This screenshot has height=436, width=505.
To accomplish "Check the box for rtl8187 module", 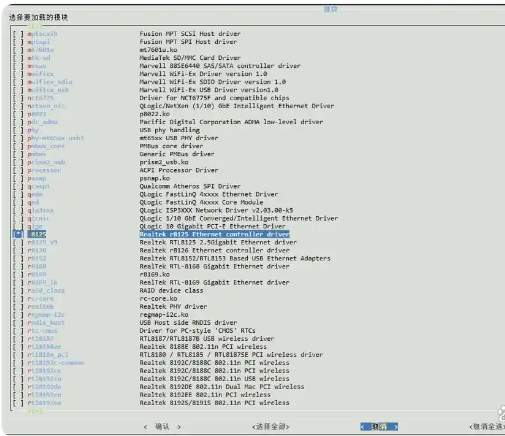I will [18, 338].
